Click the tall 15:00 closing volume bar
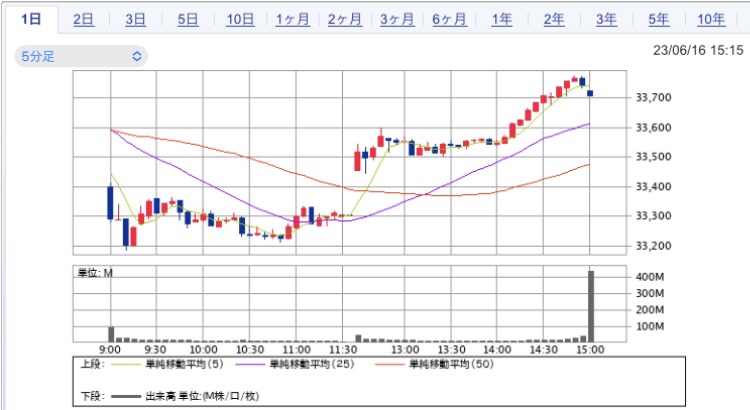Image resolution: width=750 pixels, height=410 pixels. [x=591, y=306]
